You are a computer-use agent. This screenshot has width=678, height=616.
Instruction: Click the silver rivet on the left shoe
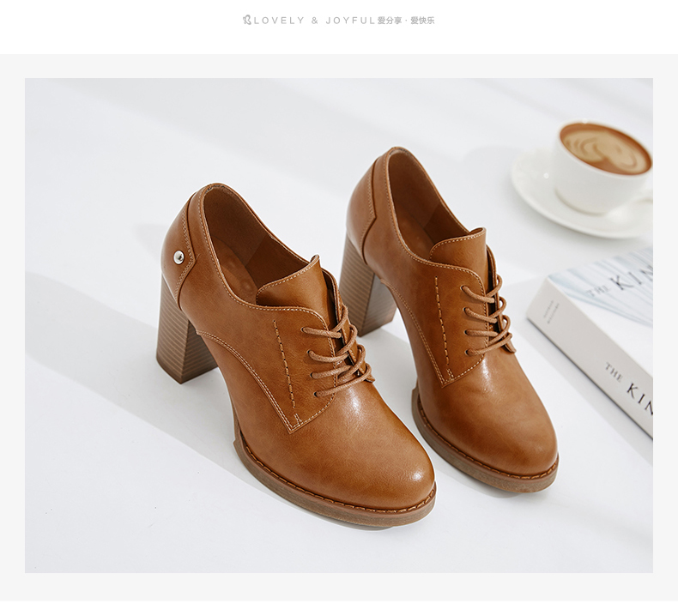(x=179, y=256)
